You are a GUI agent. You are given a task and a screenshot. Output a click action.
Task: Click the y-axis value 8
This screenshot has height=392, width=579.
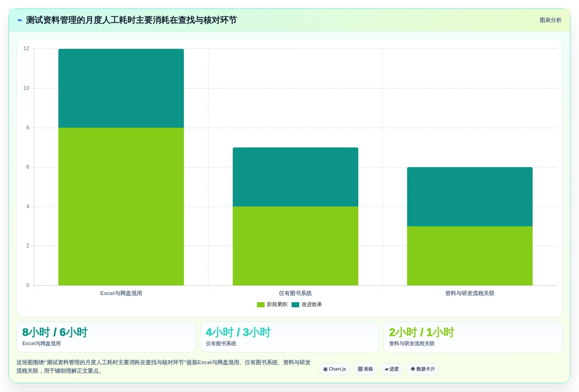coord(28,128)
